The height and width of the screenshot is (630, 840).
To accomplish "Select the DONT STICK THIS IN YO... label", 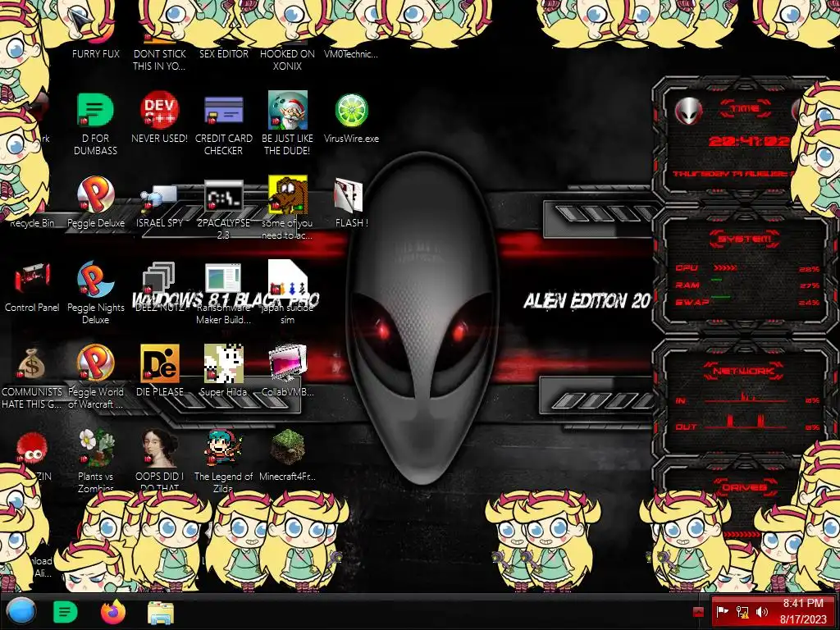I will [159, 60].
